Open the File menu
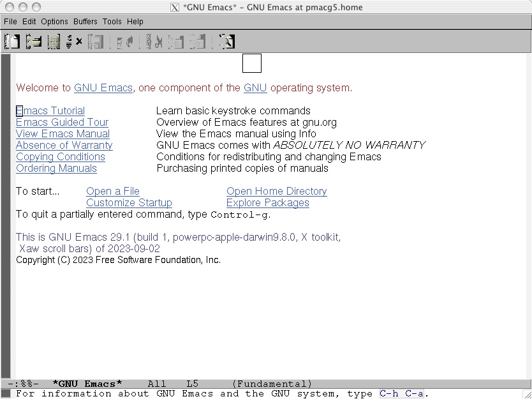Viewport: 532px width, 399px height. point(10,22)
